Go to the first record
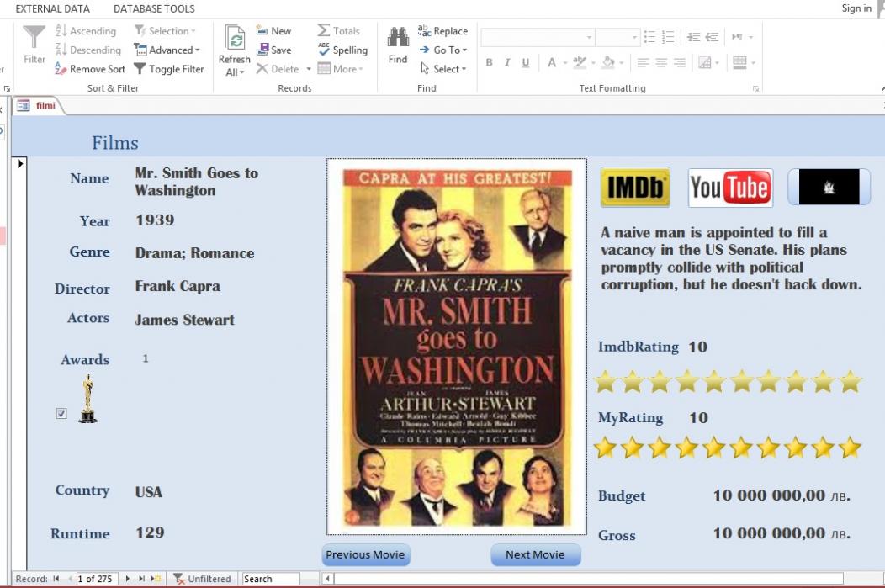 [x=56, y=579]
